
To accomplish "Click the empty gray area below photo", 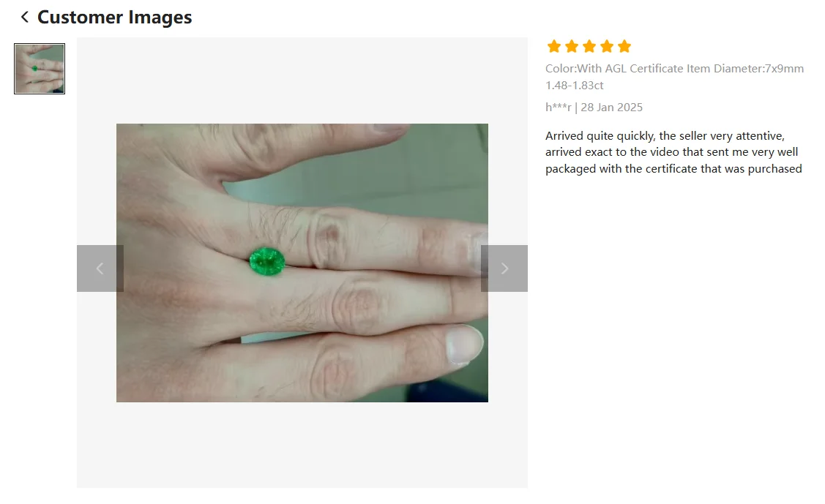I will pyautogui.click(x=302, y=445).
